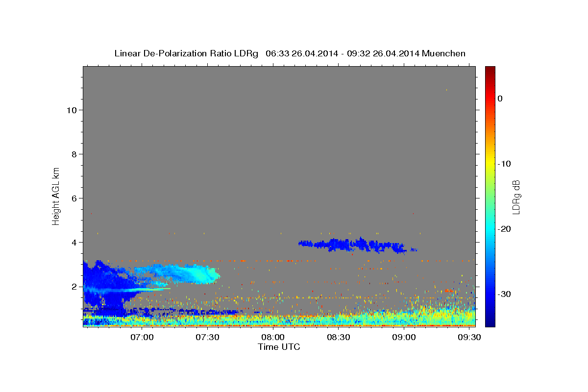Click the "LDRg dB" colorbar label

pos(516,196)
